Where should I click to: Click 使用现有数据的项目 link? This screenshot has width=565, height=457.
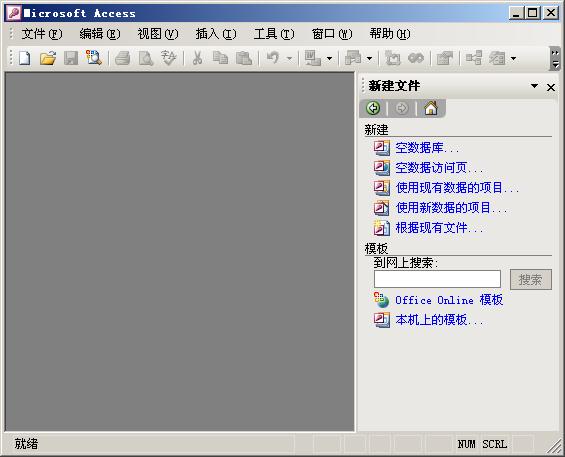pyautogui.click(x=457, y=187)
